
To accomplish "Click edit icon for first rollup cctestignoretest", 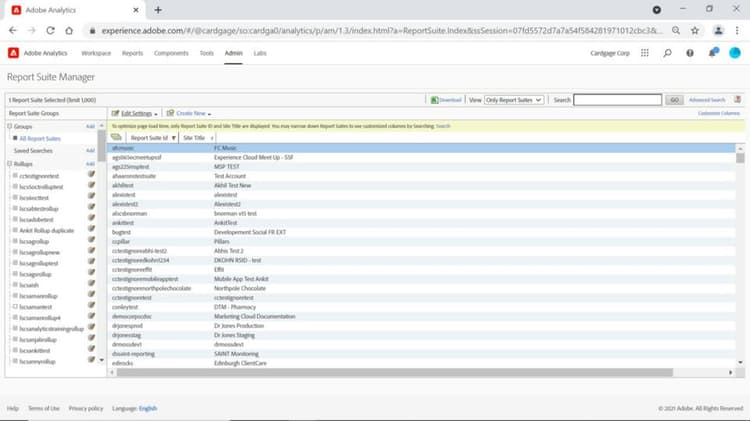I will click(x=91, y=174).
